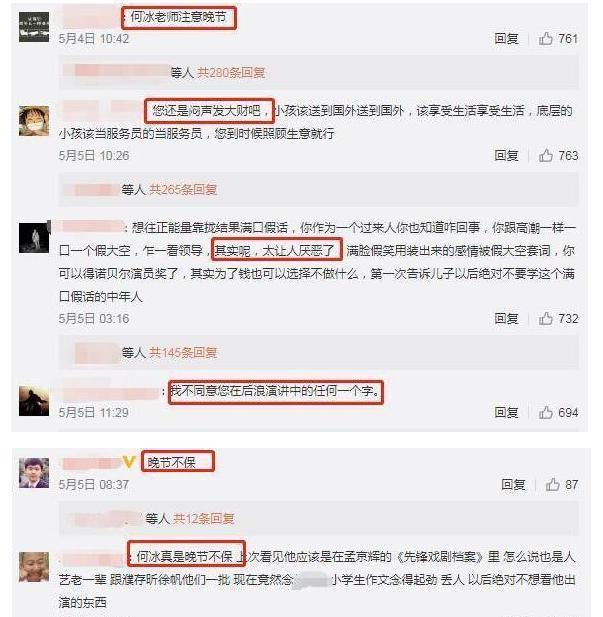The width and height of the screenshot is (603, 617).
Task: Expand 共280条回复 replies
Action: pos(231,72)
